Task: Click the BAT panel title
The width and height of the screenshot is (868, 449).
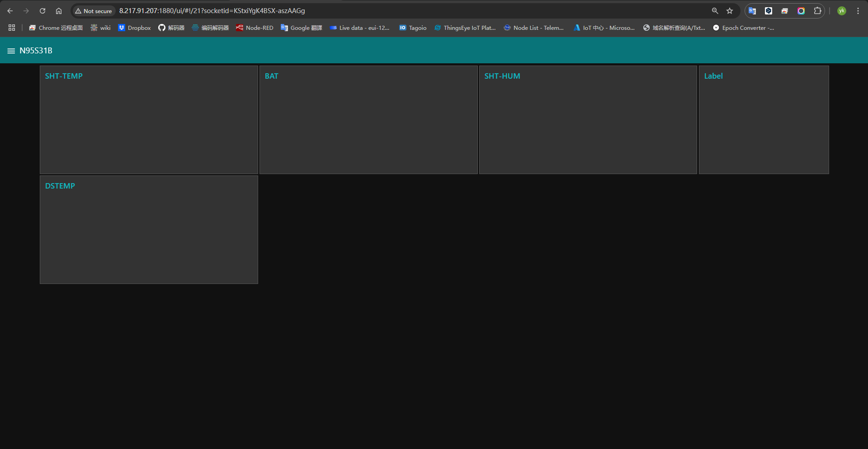Action: [x=272, y=76]
